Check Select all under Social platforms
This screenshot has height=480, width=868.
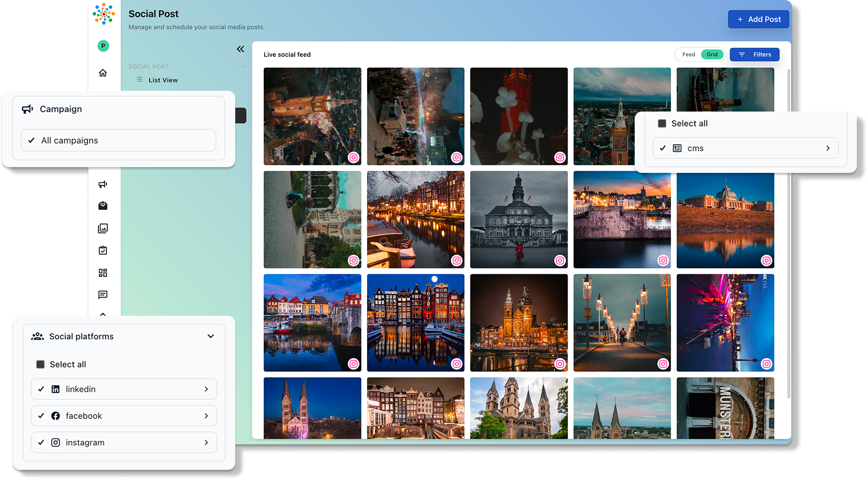click(x=41, y=365)
